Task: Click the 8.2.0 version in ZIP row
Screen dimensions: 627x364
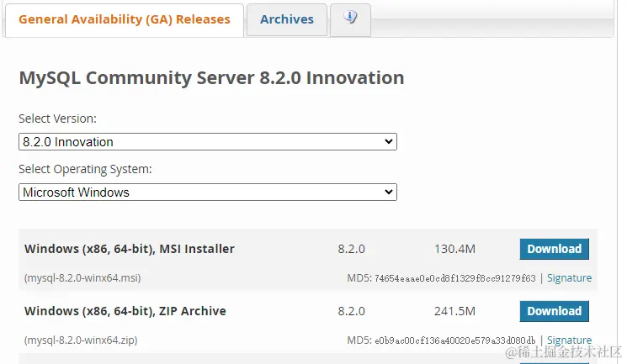Action: (351, 311)
